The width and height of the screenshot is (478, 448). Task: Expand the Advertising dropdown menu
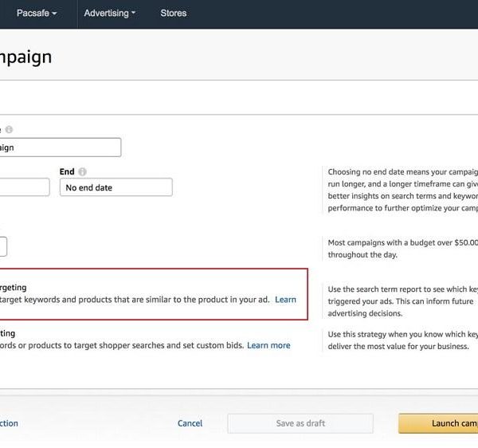point(110,14)
